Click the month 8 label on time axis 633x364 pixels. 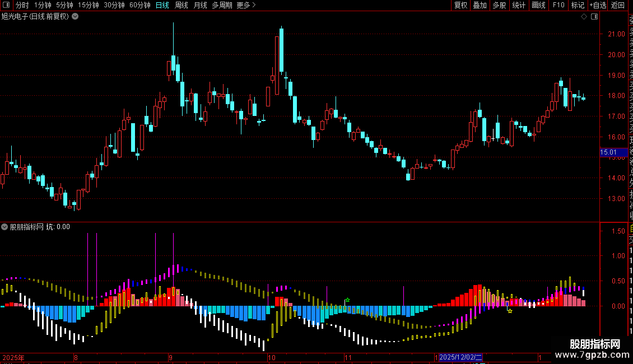point(76,357)
